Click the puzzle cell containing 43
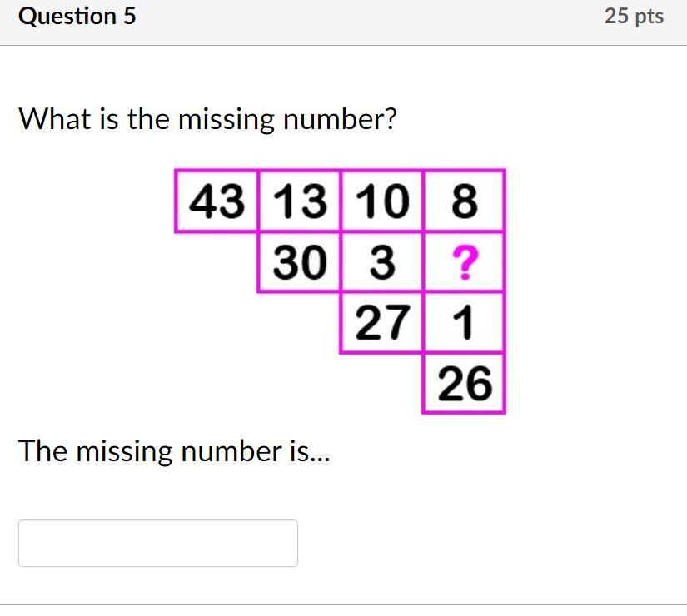 tap(217, 201)
